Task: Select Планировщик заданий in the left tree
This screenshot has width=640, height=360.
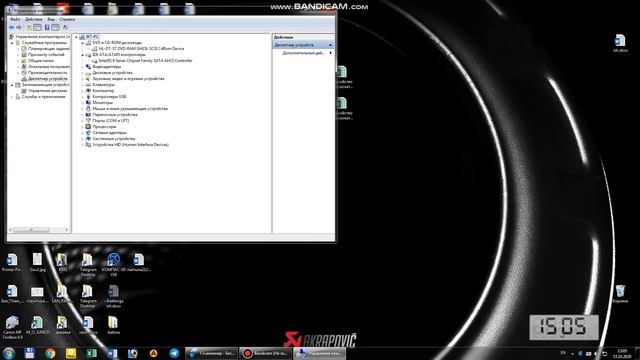Action: click(49, 49)
